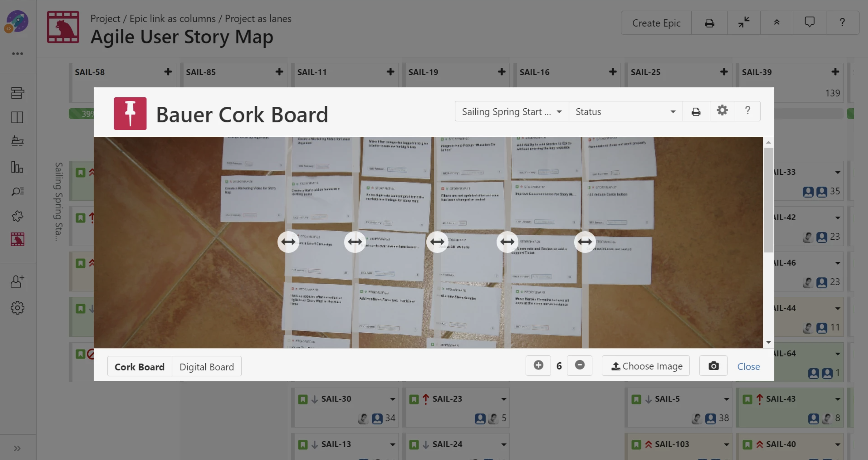
Task: Click the cork board help question mark
Action: point(747,111)
